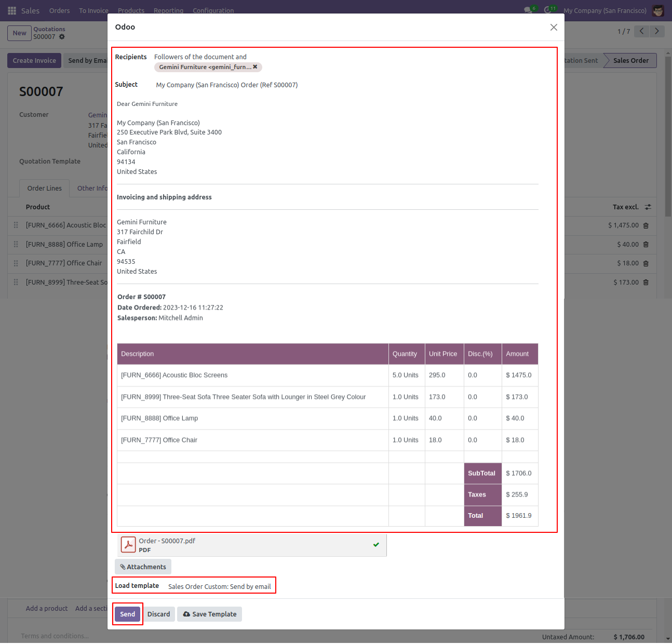Switch to the Other Info tab
This screenshot has height=644, width=672.
click(92, 188)
